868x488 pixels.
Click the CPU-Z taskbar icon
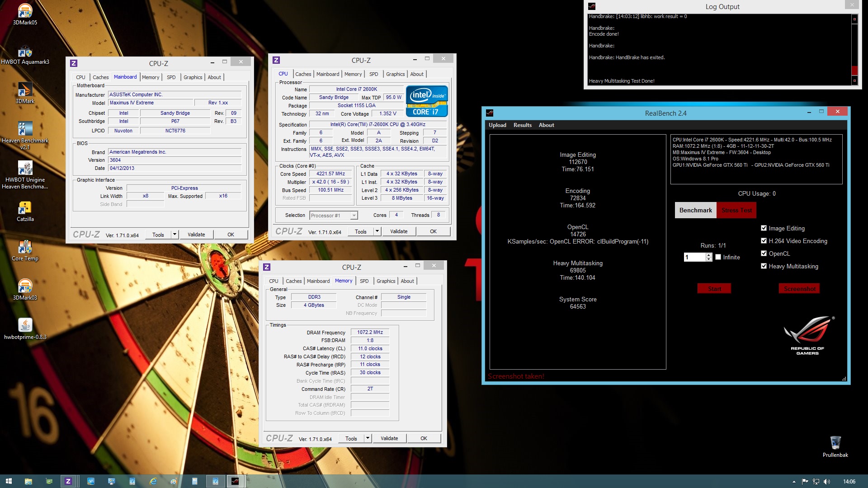click(68, 481)
